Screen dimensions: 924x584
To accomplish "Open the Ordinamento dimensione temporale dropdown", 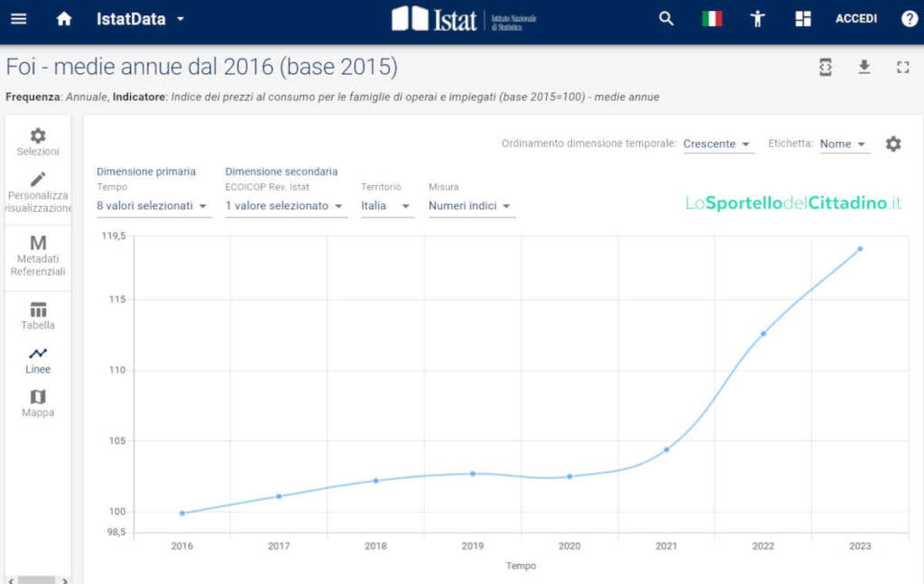I will (717, 144).
